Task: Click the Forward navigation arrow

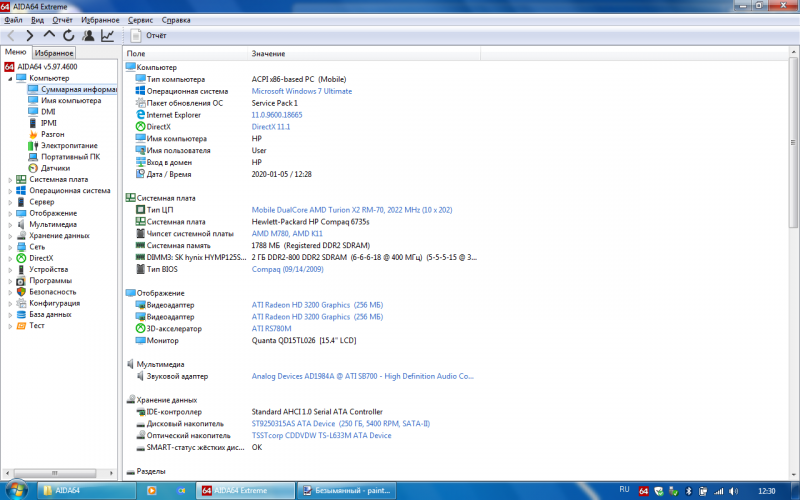Action: pos(30,35)
